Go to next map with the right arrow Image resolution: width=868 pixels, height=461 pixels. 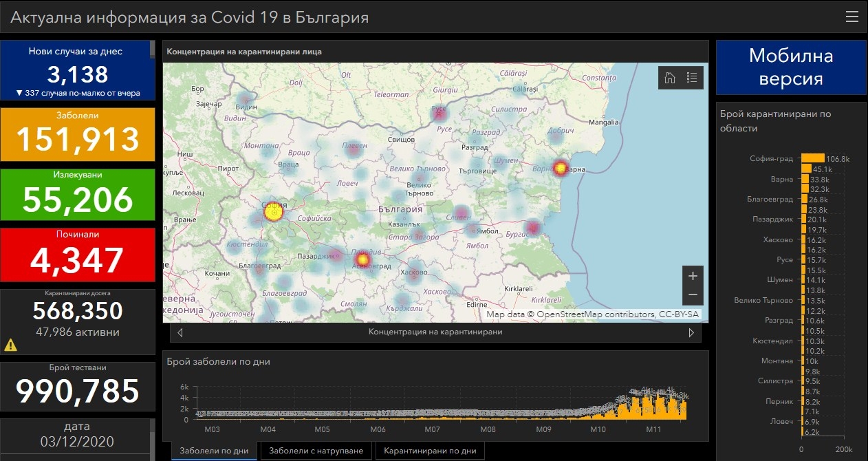tap(691, 332)
